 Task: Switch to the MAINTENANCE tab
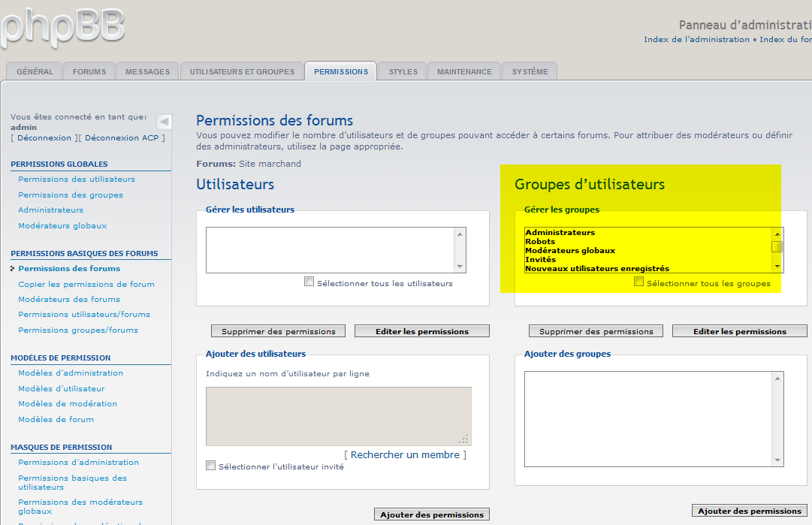pyautogui.click(x=464, y=71)
